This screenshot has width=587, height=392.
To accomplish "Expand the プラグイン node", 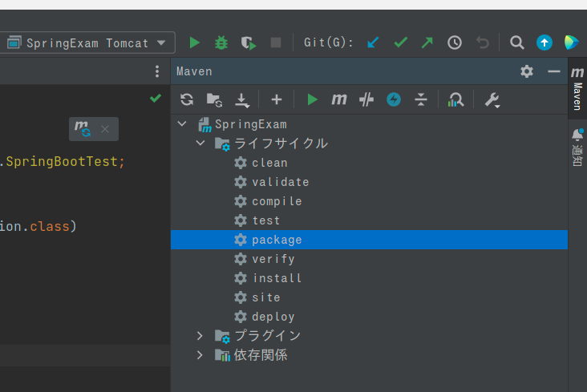I will [200, 335].
